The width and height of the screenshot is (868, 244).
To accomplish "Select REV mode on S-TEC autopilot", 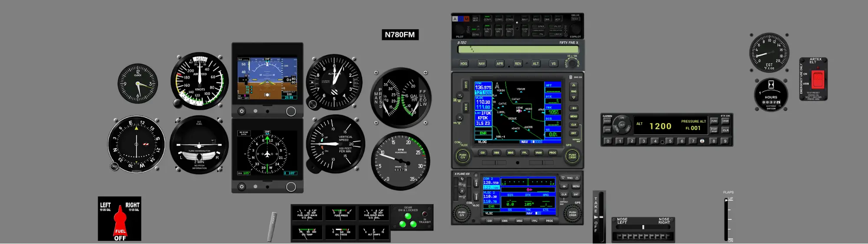I will coord(518,63).
